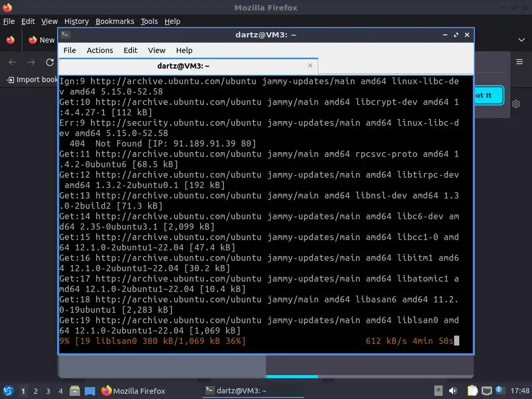Screen dimensions: 532x399
Task: Open file manager from taskbar
Action: coord(75,391)
